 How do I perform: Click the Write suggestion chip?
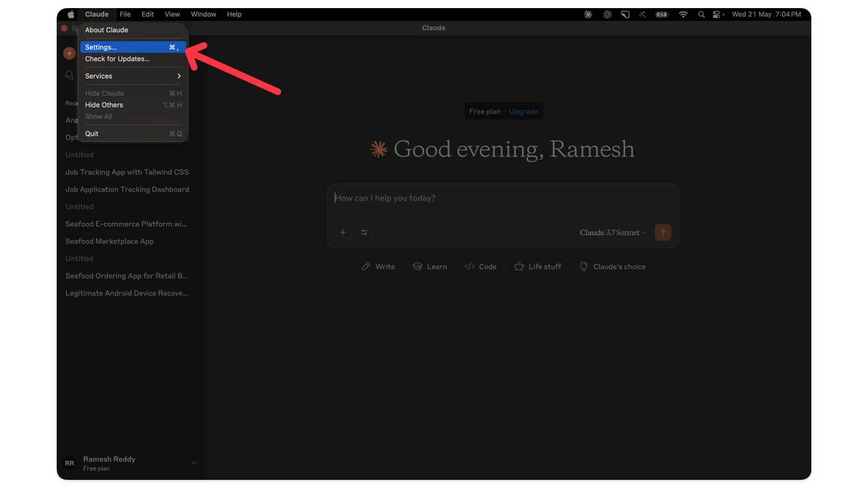coord(378,267)
